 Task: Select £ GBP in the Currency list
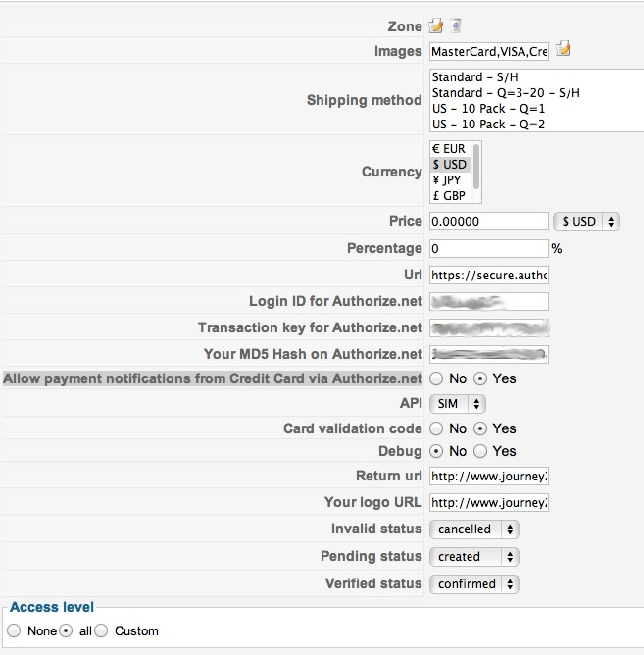449,196
